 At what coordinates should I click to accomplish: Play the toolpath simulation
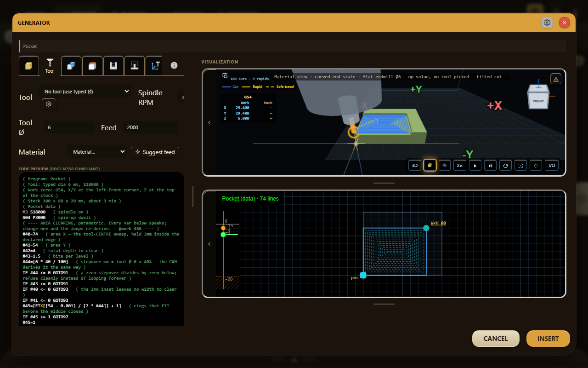(x=475, y=165)
